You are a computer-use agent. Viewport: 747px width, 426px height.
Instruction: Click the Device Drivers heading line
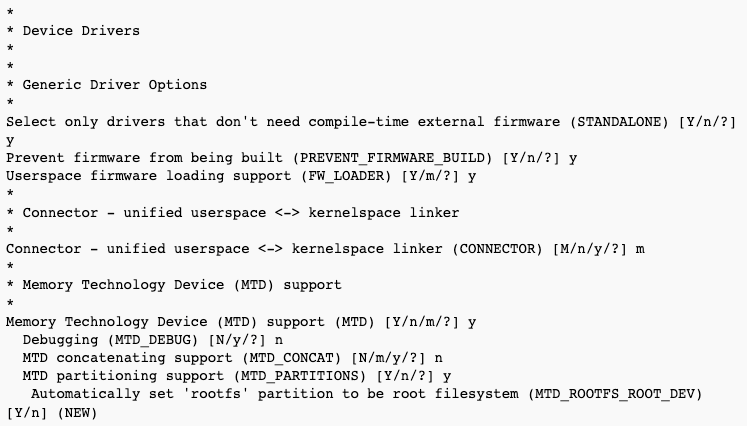tap(73, 30)
